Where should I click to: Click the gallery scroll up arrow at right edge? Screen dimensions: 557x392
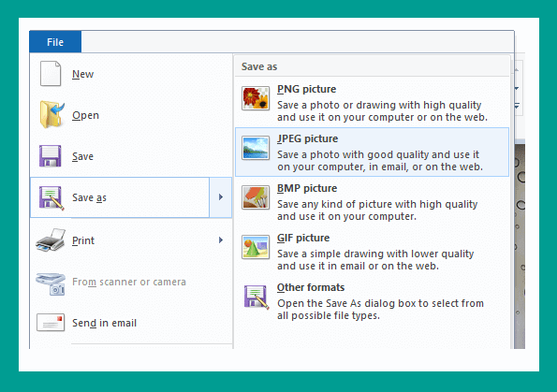(x=517, y=70)
